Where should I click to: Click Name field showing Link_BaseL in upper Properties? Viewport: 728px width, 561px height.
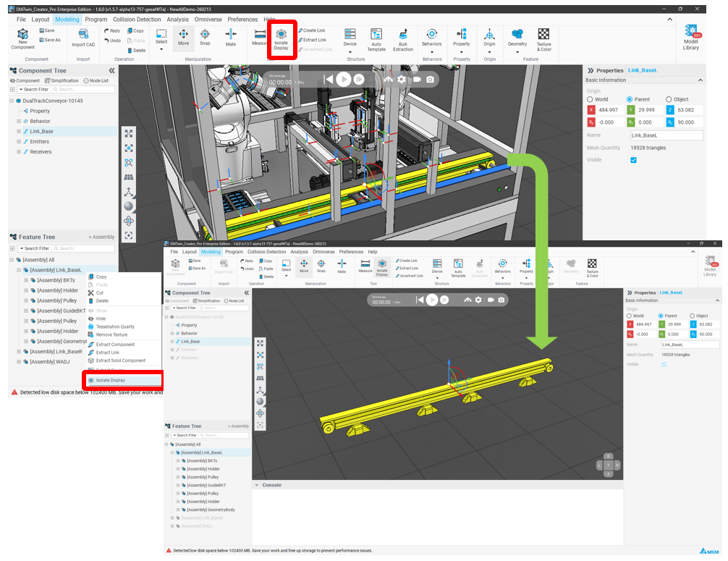tap(666, 135)
